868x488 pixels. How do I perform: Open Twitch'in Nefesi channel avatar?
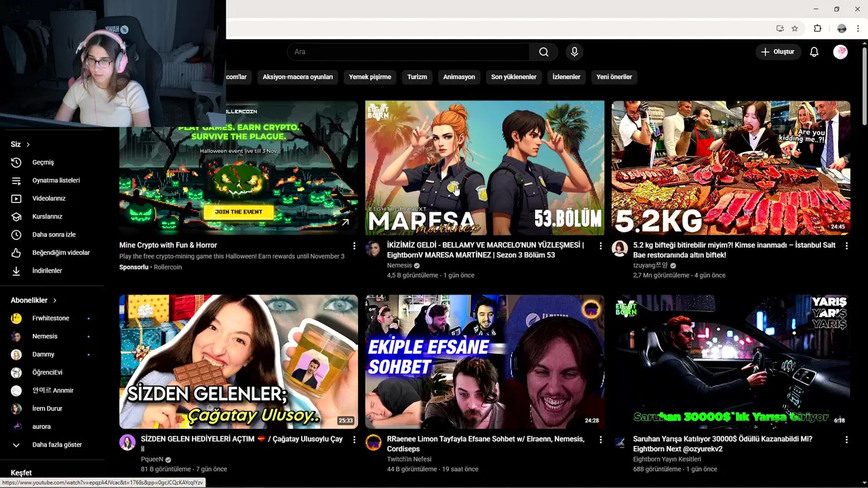click(x=374, y=443)
